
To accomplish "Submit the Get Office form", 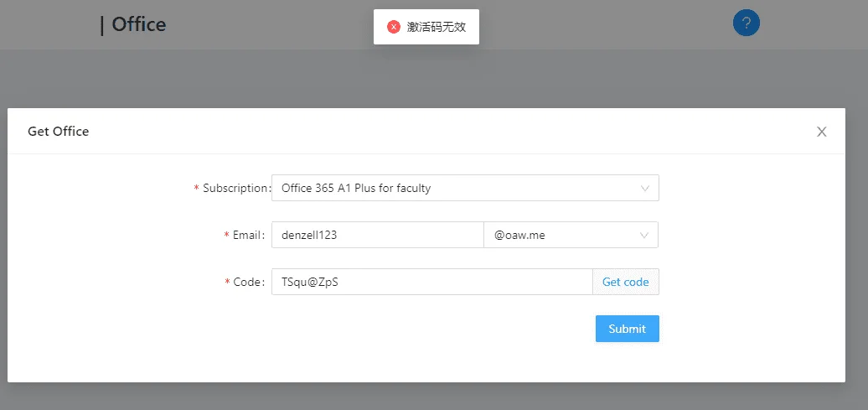I will pos(628,329).
